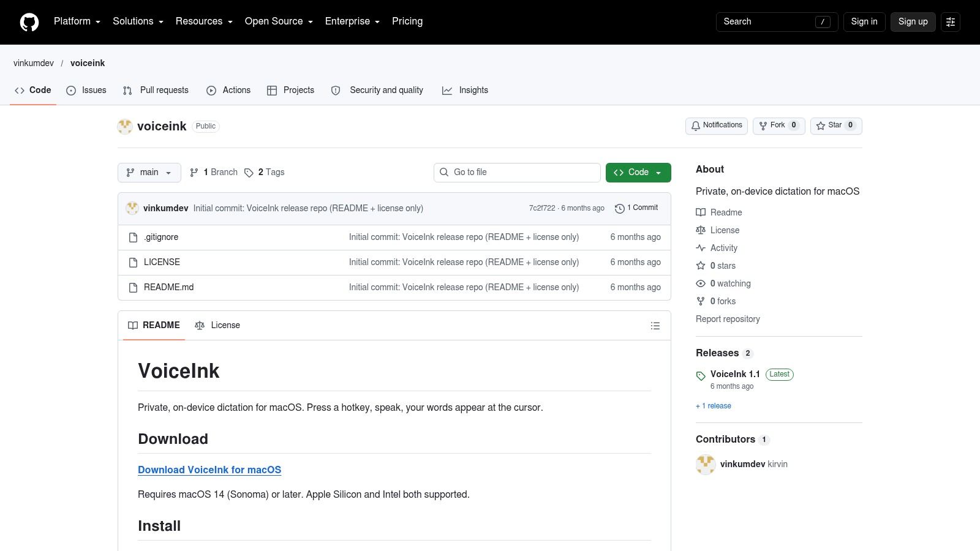Open the main branch selector dropdown
The image size is (980, 551).
pyautogui.click(x=149, y=173)
